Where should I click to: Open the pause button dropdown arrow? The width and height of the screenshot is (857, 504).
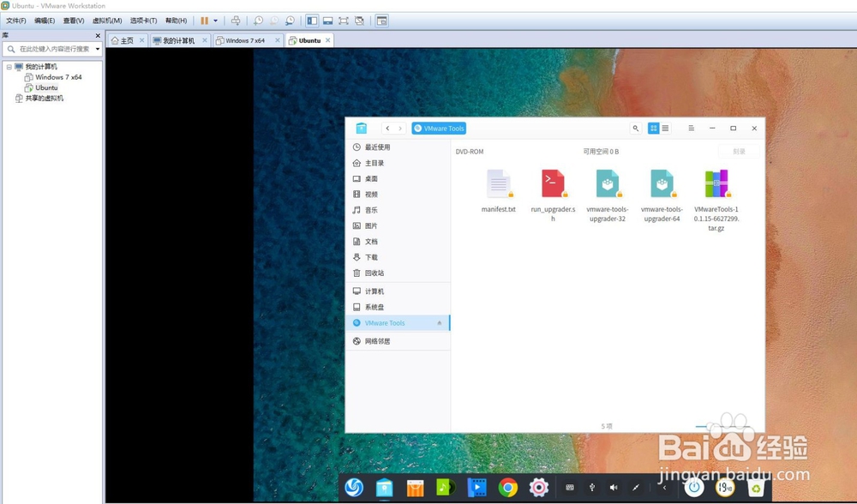pyautogui.click(x=216, y=20)
